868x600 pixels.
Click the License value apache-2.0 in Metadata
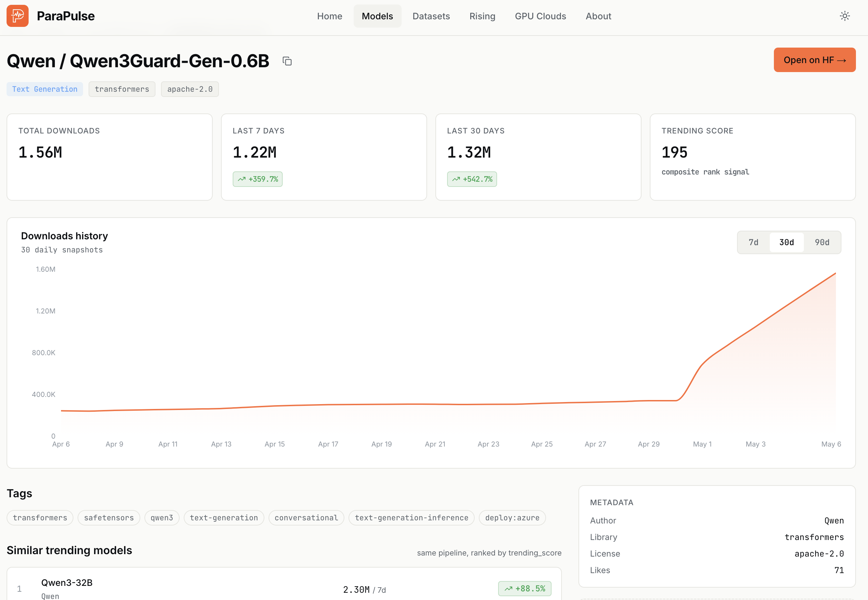coord(819,554)
